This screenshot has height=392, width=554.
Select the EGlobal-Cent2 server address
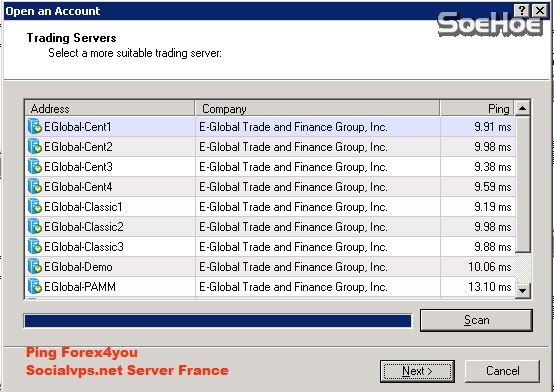click(78, 147)
